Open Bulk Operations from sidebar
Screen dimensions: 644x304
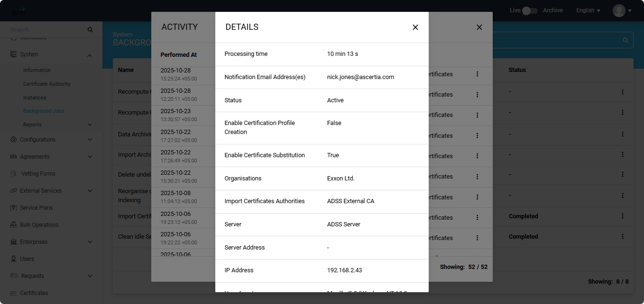click(39, 225)
